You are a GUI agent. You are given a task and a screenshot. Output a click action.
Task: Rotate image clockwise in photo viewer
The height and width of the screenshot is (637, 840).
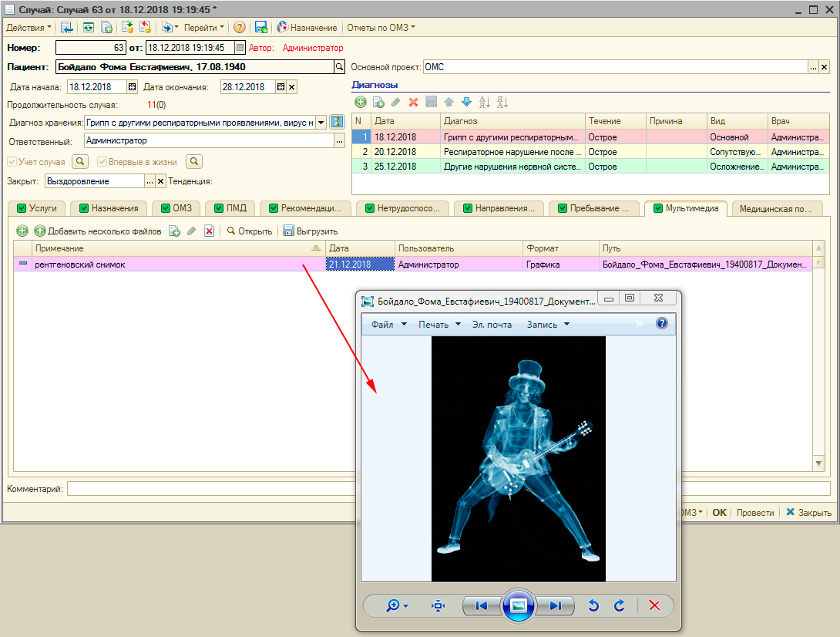(x=619, y=606)
